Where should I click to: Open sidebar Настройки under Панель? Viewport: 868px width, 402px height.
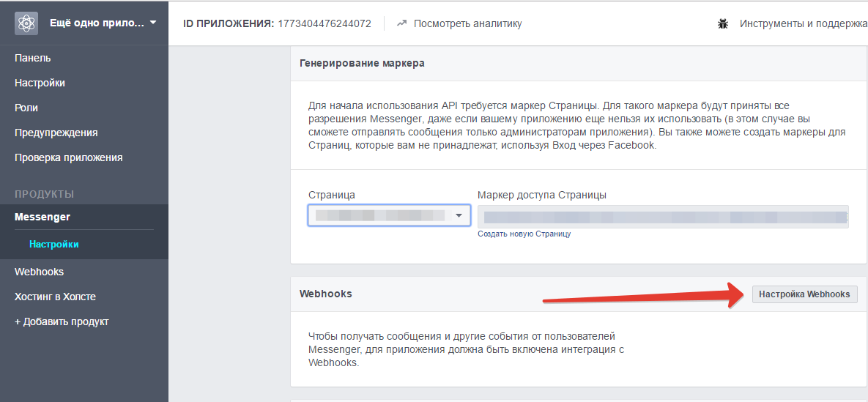[40, 83]
